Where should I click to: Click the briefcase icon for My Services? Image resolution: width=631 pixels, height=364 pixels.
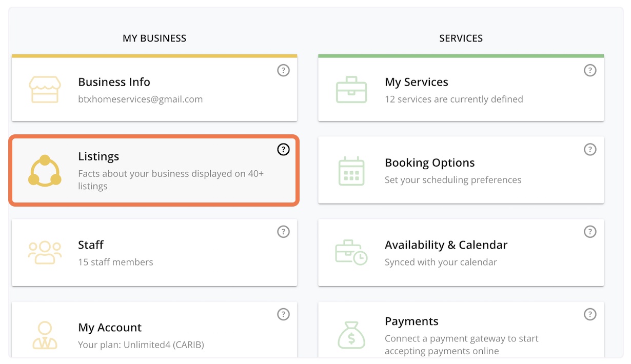351,90
